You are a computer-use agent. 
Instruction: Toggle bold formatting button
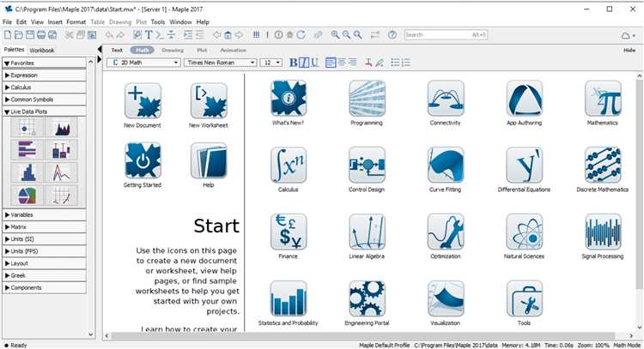tap(294, 63)
